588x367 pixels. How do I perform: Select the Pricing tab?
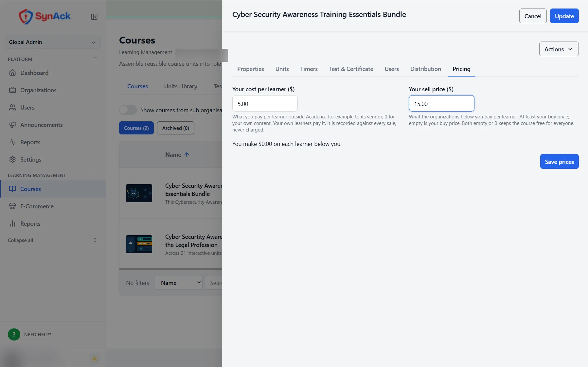point(461,69)
